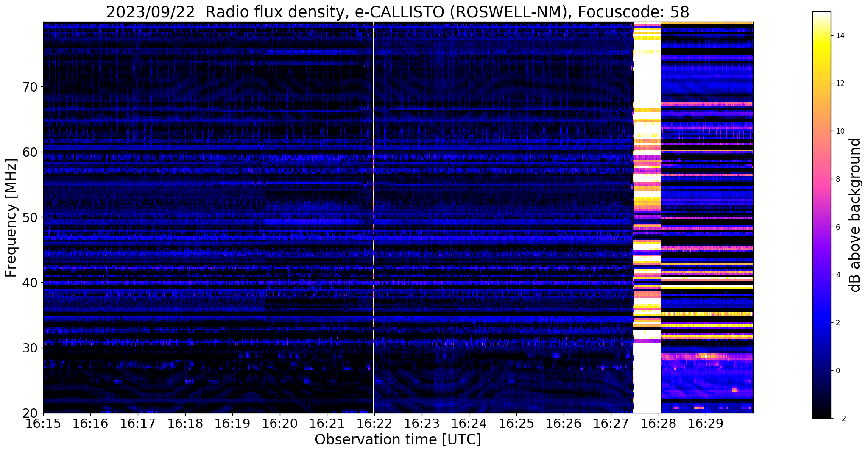Click the 16:17 time tick label

[138, 423]
